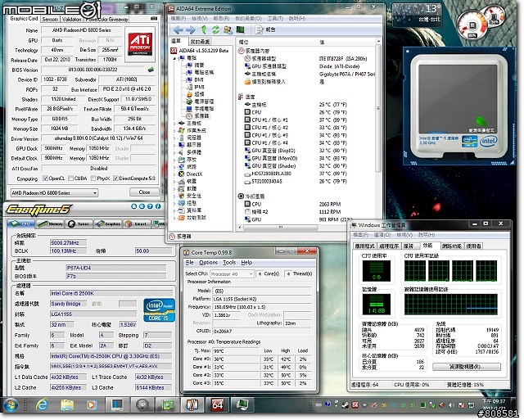Image resolution: width=524 pixels, height=420 pixels.
Task: Click the GPU-Z Close button
Action: click(144, 192)
